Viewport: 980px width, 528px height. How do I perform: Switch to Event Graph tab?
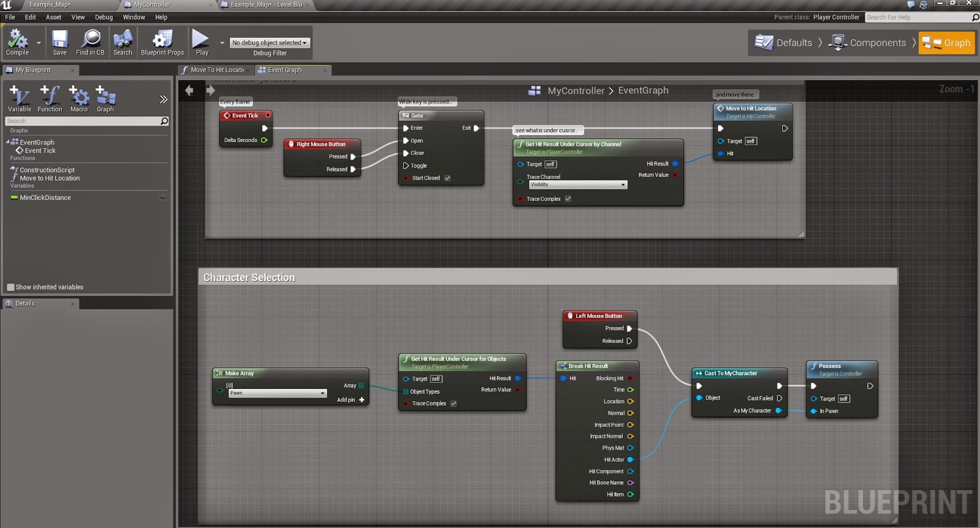click(293, 70)
